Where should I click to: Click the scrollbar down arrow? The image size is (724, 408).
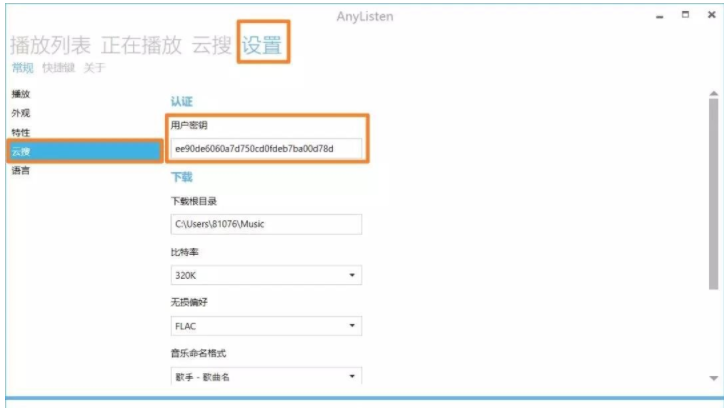coord(714,378)
